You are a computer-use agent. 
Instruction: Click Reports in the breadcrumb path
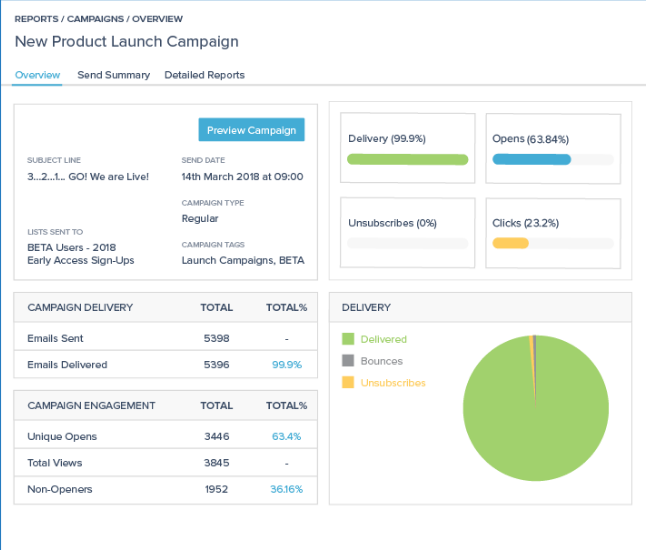pos(37,19)
